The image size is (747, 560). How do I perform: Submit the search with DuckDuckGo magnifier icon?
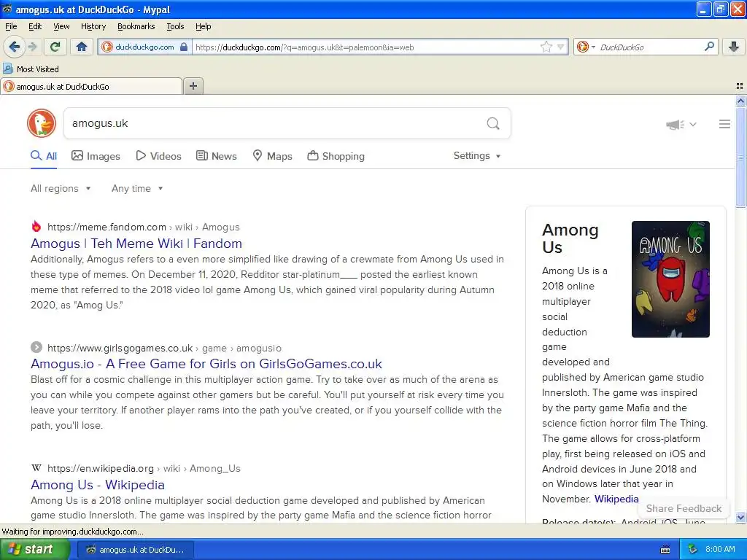coord(493,124)
